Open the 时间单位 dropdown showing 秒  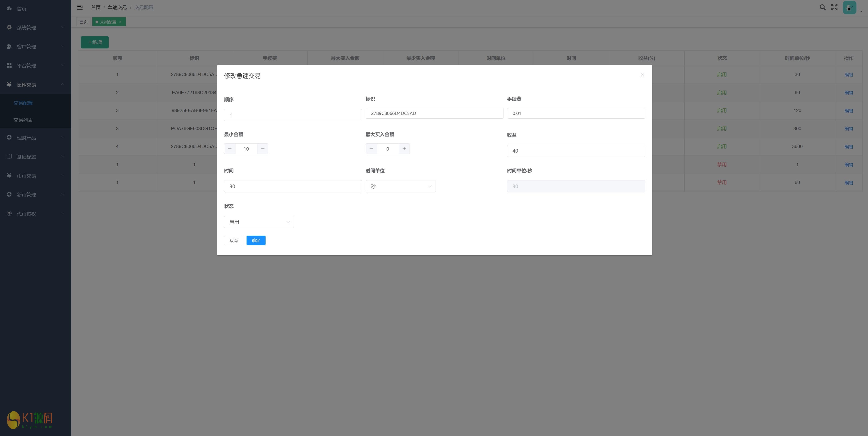(400, 186)
